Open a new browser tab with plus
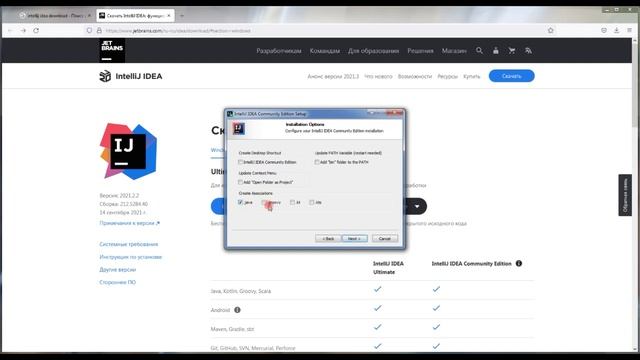This screenshot has width=640, height=360. 182,16
